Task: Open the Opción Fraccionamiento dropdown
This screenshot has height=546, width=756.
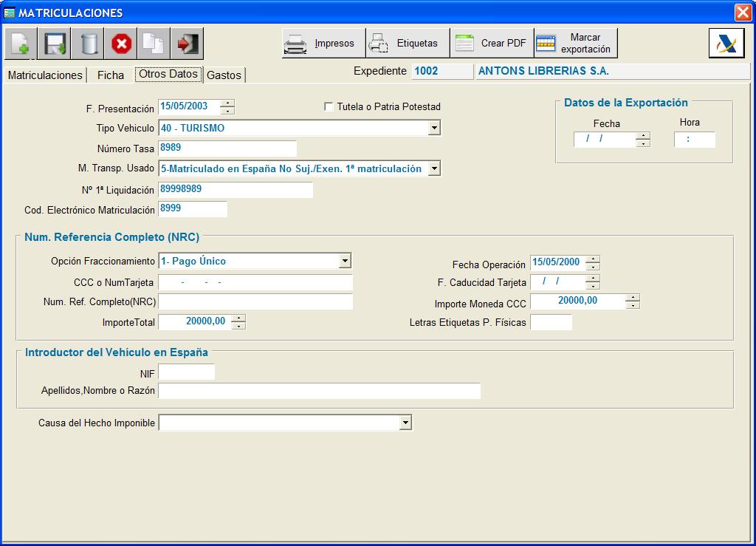Action: 344,261
